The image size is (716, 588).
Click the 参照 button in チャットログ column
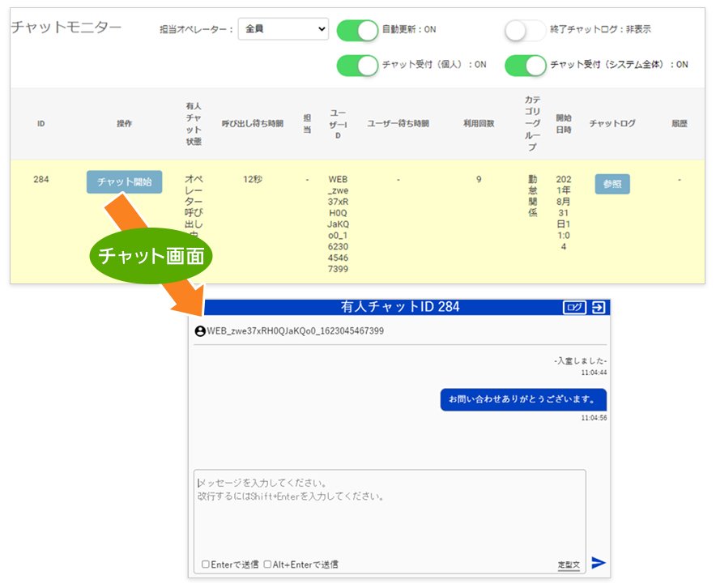612,184
